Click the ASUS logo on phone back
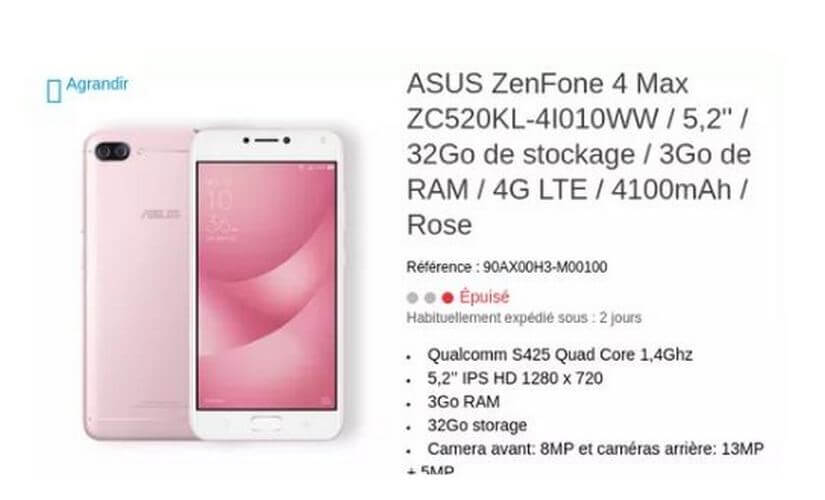The image size is (825, 500). tap(162, 214)
